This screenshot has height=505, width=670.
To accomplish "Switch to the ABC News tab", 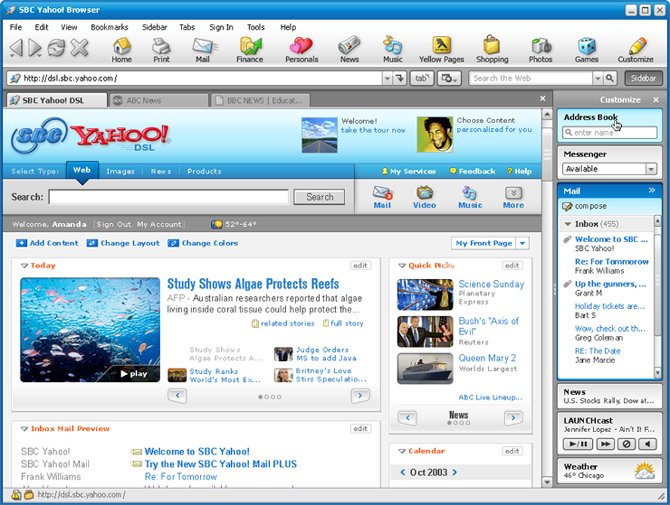I will point(159,100).
